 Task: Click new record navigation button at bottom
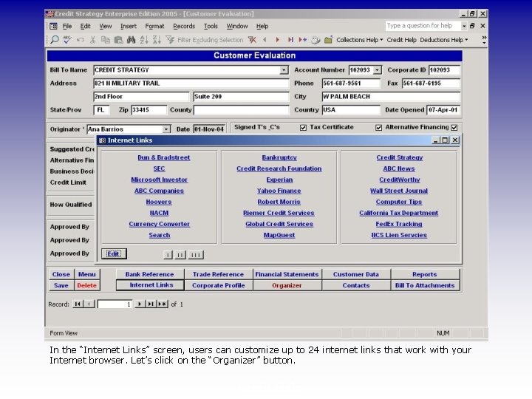pyautogui.click(x=162, y=304)
